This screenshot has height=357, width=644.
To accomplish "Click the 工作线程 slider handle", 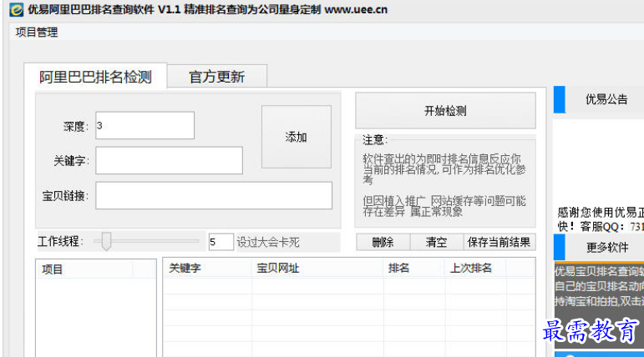I will pos(106,241).
